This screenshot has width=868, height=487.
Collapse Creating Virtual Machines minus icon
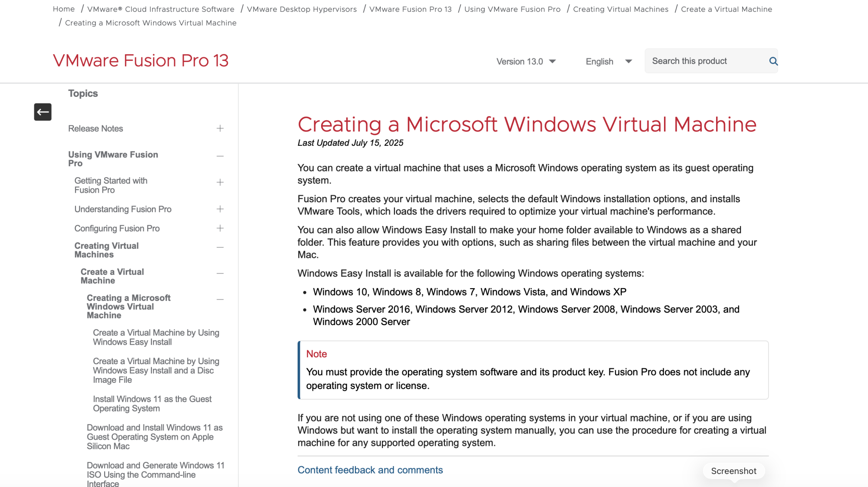[220, 247]
